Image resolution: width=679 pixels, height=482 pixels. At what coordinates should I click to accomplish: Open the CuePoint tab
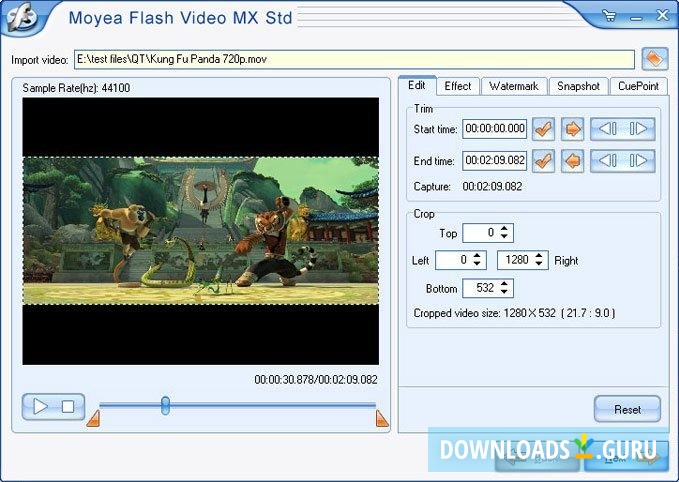click(638, 86)
